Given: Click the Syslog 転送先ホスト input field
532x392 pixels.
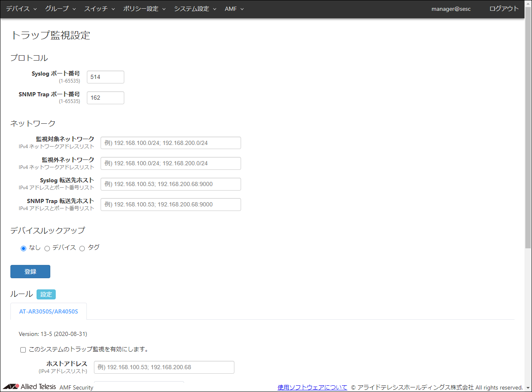Looking at the screenshot, I should [171, 184].
